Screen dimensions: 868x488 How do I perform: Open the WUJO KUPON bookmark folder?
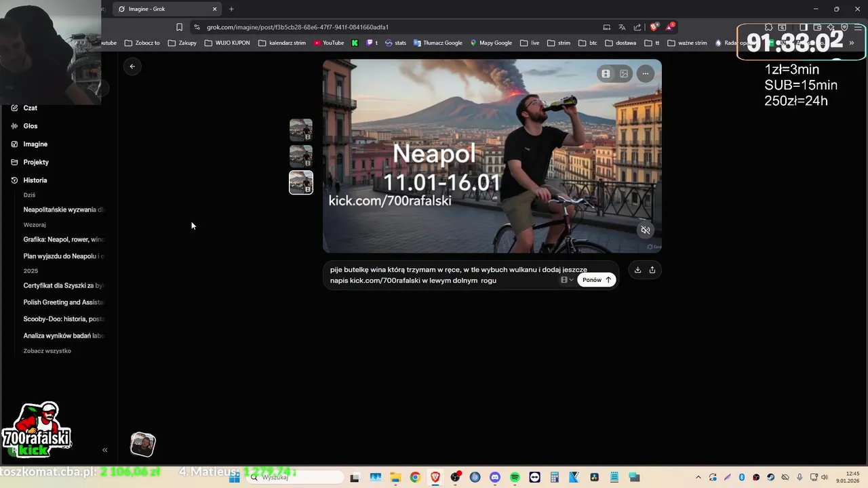pos(227,43)
